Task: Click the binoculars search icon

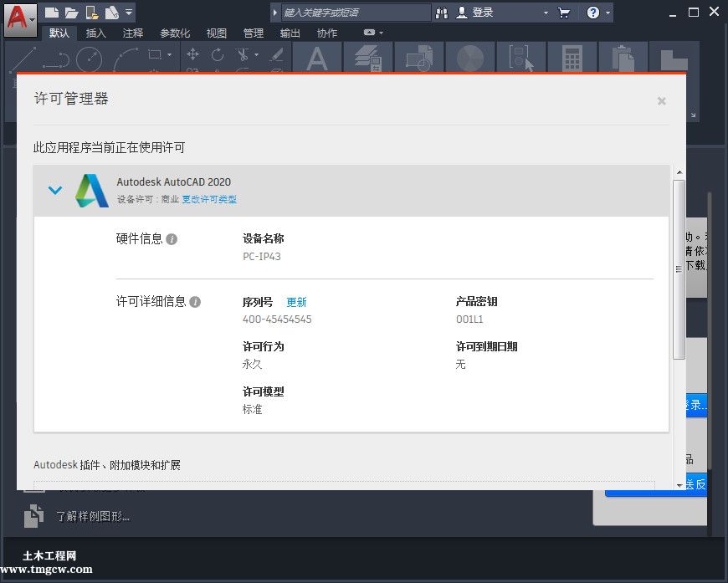Action: point(442,13)
